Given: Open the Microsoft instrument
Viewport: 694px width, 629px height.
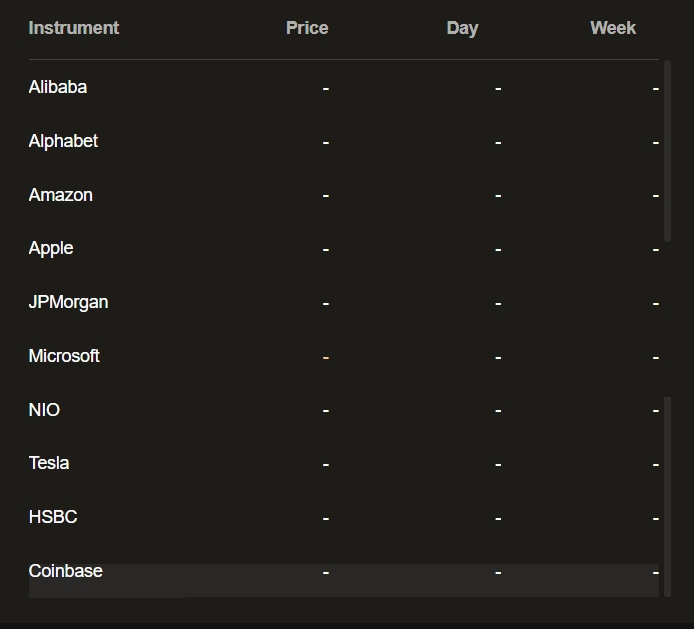Looking at the screenshot, I should tap(64, 356).
